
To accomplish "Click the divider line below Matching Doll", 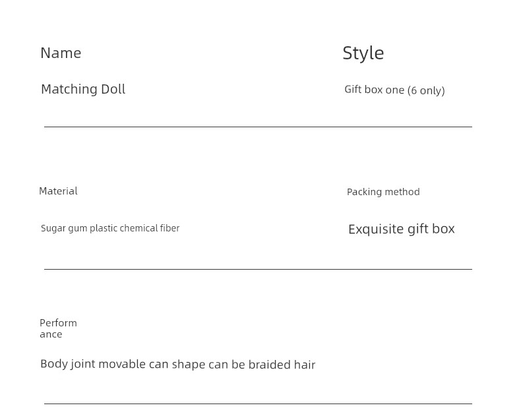I will click(x=258, y=127).
